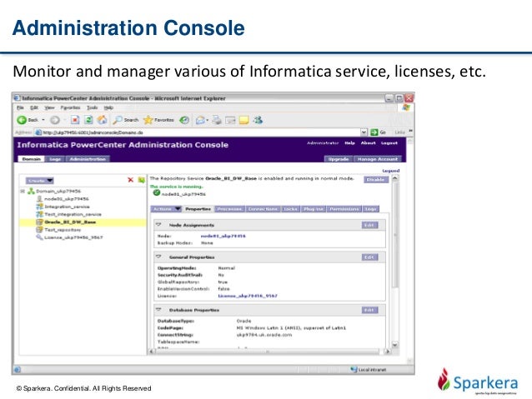This screenshot has width=532, height=399.
Task: Edit General Properties
Action: 369,257
